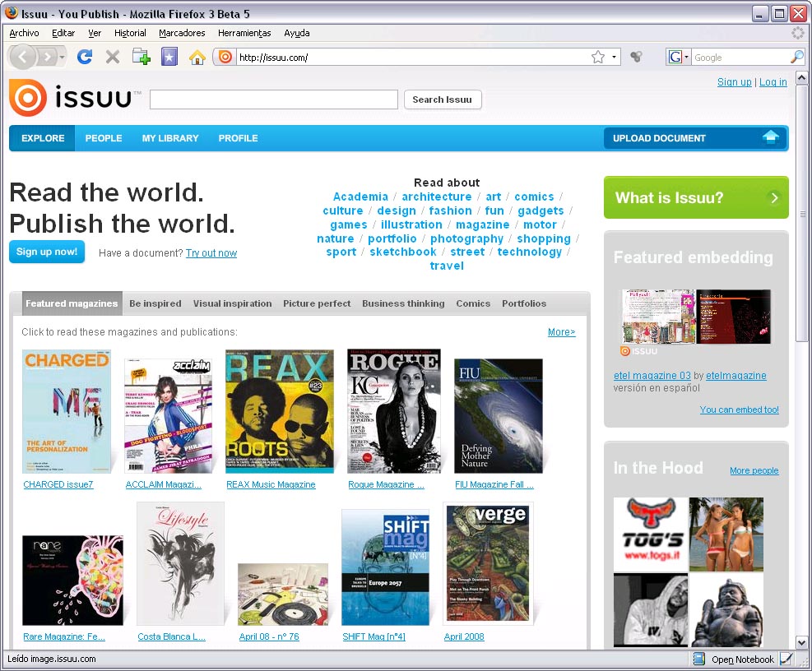
Task: Click the You can embed too! link
Action: 740,410
